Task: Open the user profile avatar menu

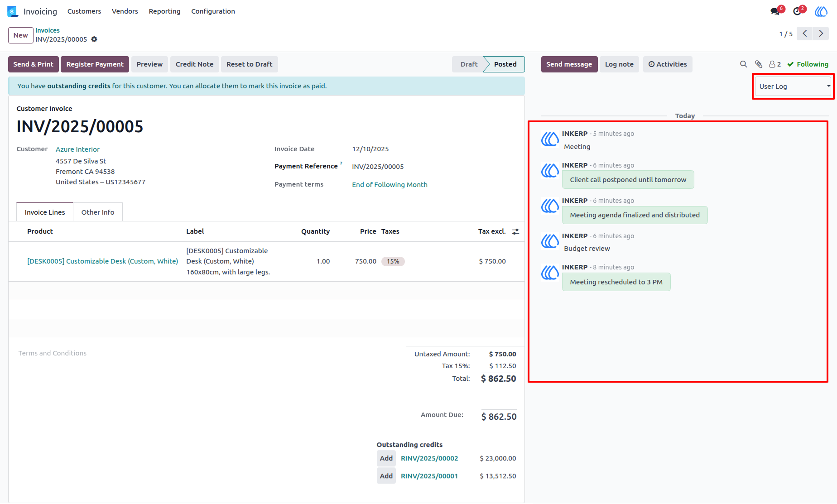Action: (821, 11)
